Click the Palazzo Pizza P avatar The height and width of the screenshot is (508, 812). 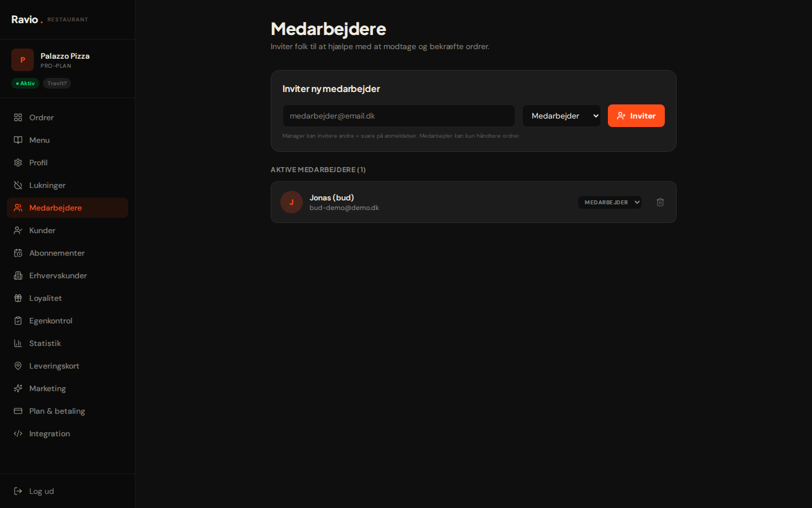point(23,60)
